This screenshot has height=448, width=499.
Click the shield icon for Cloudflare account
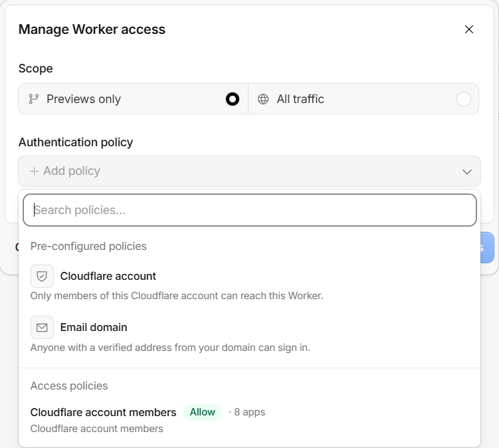tap(42, 276)
